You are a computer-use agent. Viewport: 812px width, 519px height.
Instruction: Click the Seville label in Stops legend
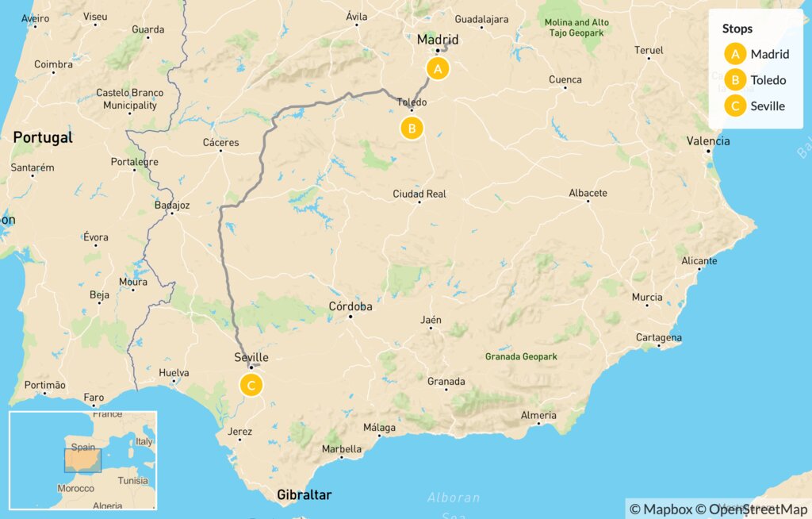click(x=768, y=106)
